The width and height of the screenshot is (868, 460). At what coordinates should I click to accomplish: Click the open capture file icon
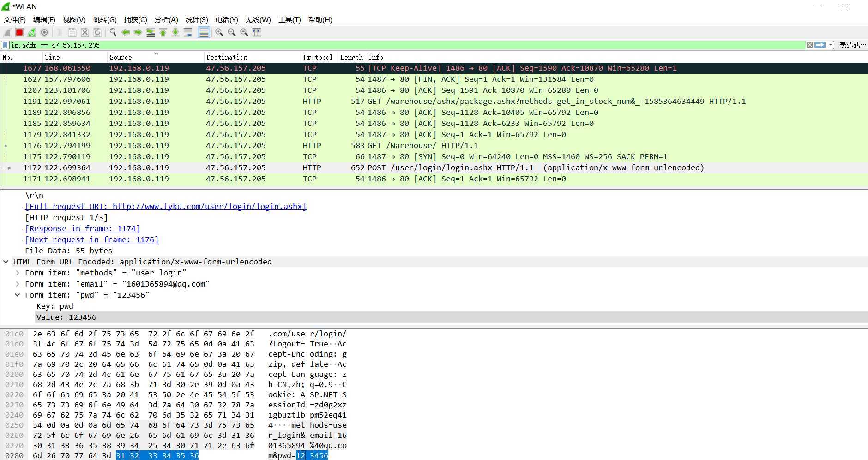pos(60,32)
